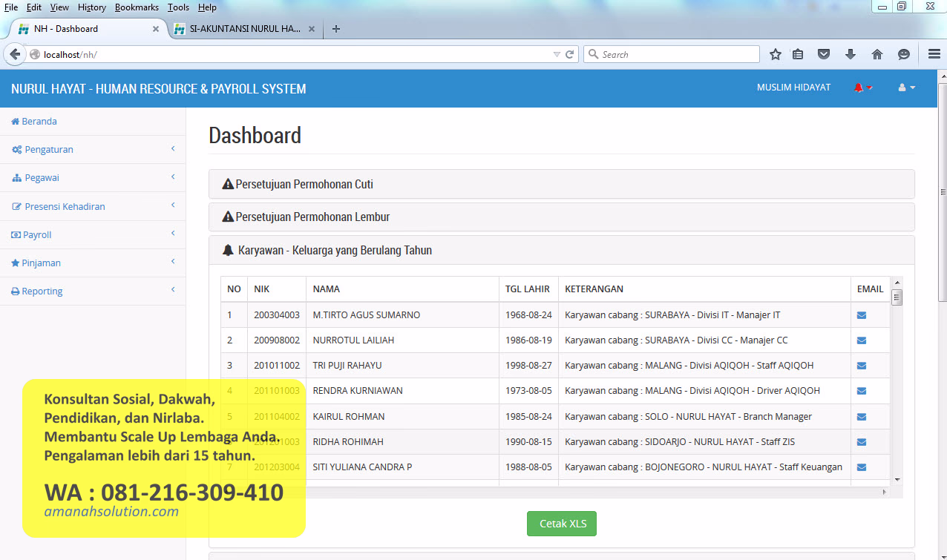Open the downloads arrow icon

pos(851,54)
